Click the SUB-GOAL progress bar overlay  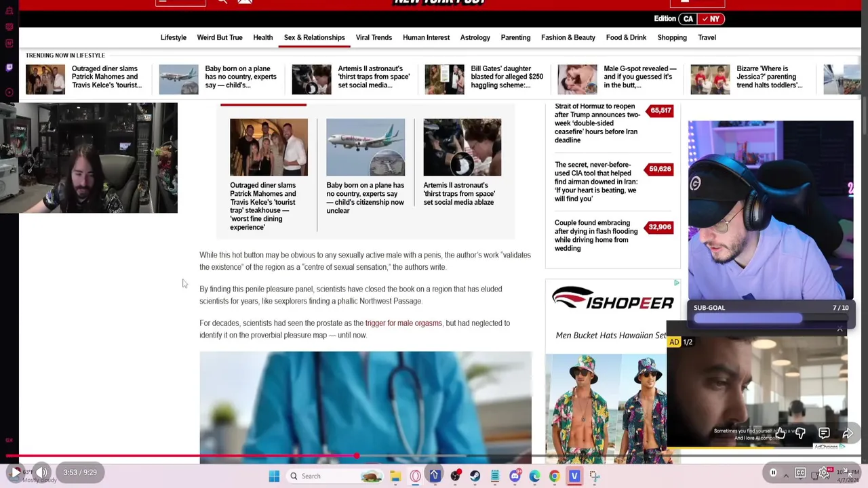[772, 318]
